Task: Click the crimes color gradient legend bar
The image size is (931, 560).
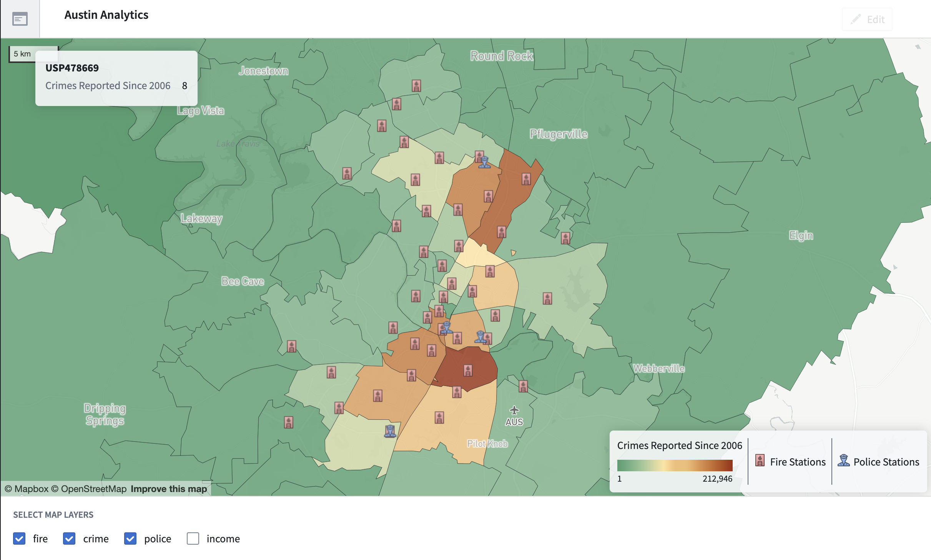Action: coord(675,465)
